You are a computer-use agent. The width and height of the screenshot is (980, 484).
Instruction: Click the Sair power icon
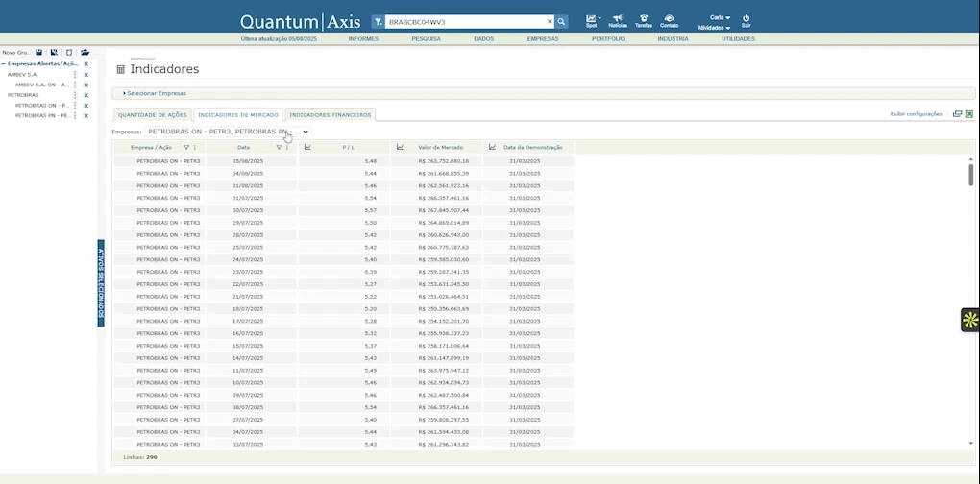pos(747,18)
